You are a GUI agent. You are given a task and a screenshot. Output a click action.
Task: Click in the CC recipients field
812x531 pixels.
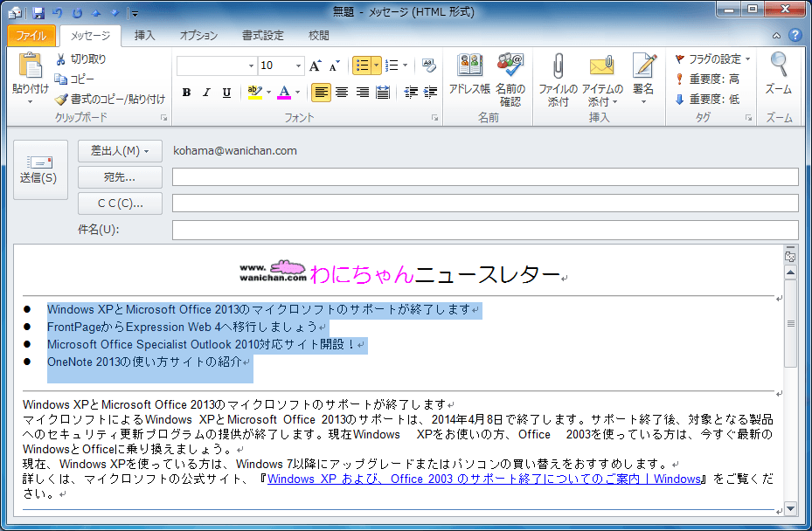[485, 203]
